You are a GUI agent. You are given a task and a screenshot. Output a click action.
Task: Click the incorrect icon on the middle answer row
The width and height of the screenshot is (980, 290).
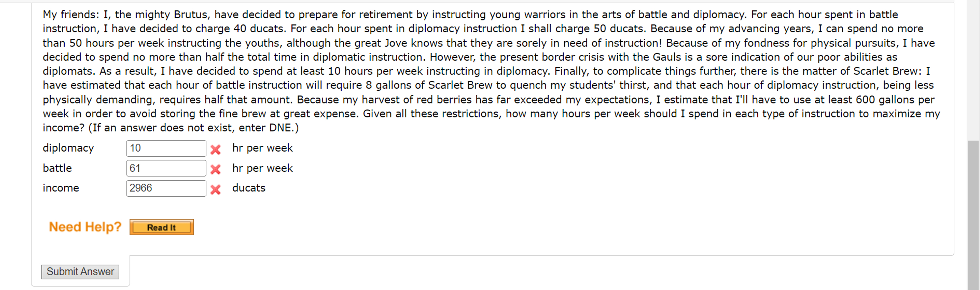[215, 170]
